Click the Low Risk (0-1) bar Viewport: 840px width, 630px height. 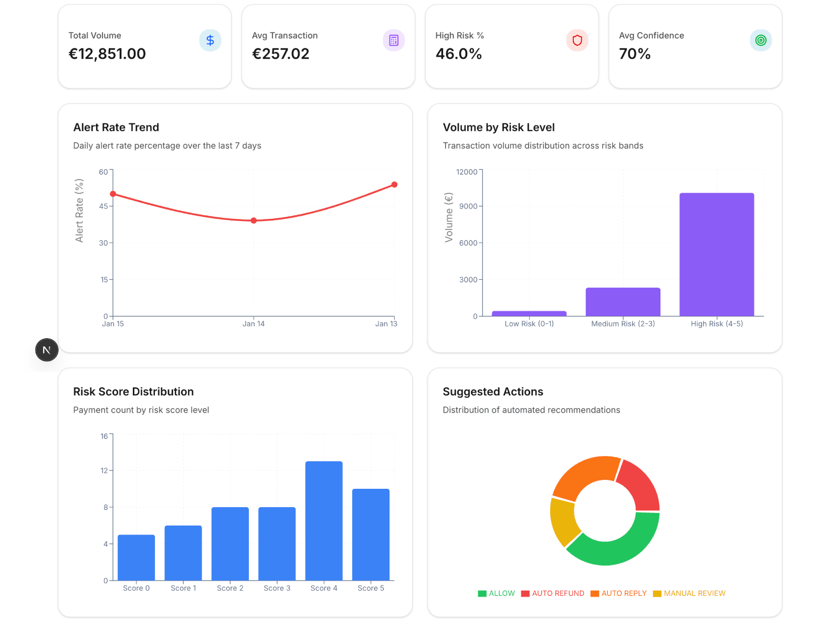point(529,313)
